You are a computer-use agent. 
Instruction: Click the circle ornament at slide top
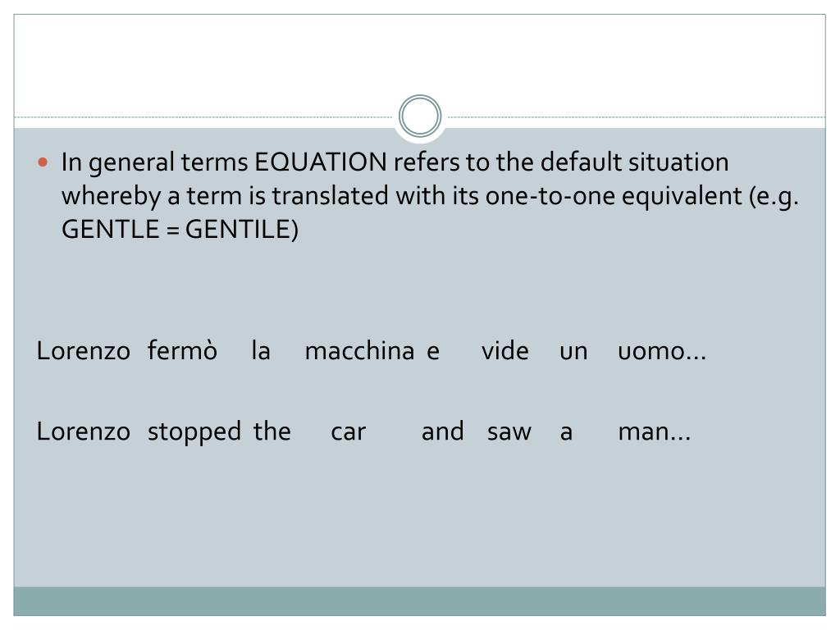420,116
